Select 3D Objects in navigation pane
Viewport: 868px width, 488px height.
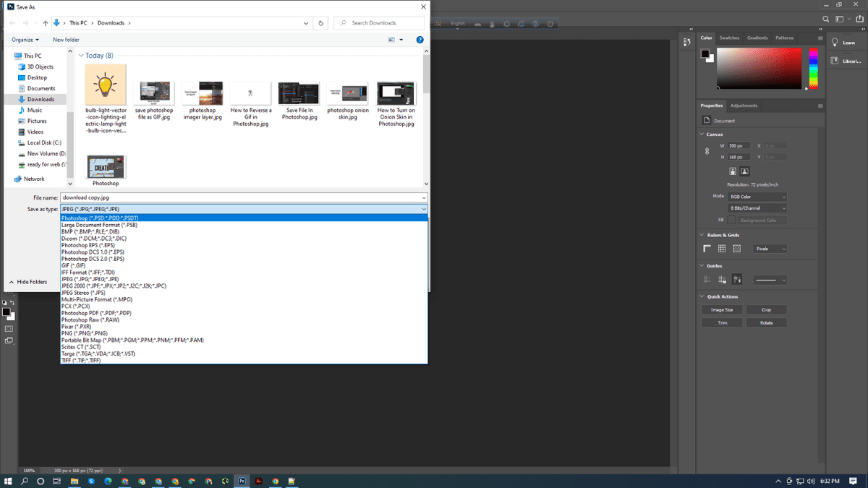40,67
